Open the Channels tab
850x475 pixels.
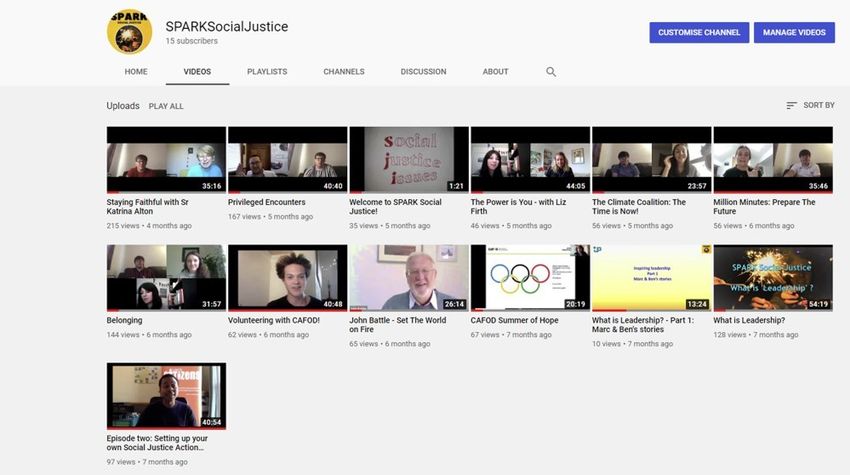[x=344, y=72]
